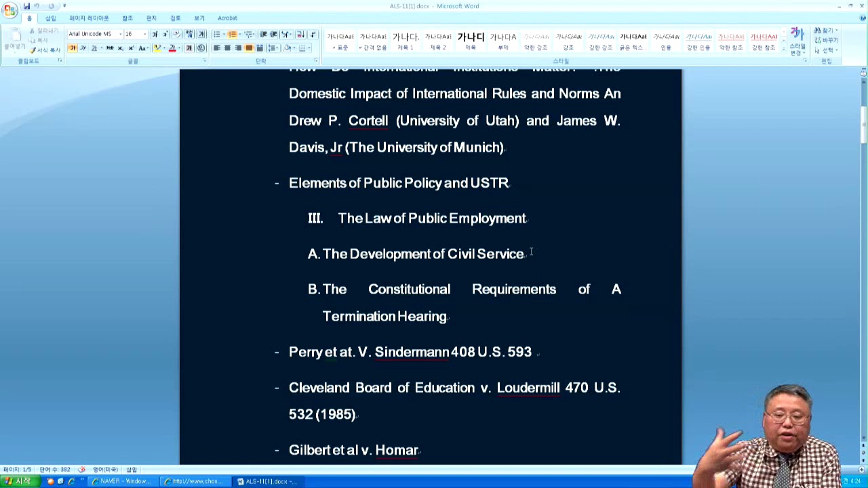868x488 pixels.
Task: Open Microsoft Word help icon
Action: click(x=861, y=18)
